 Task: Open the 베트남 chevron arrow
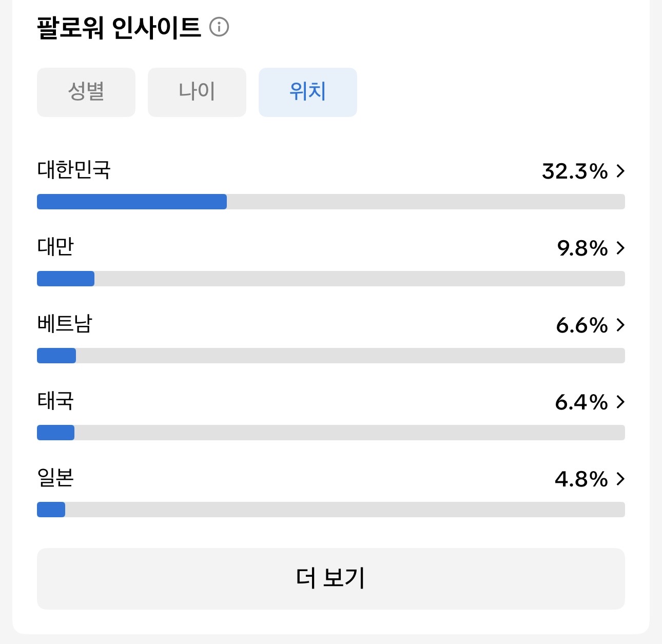tap(620, 325)
